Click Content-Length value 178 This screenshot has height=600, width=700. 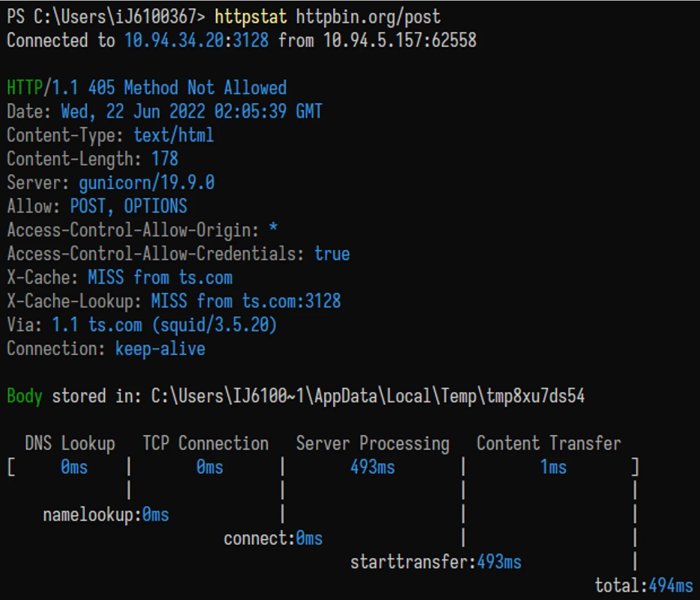tap(165, 159)
